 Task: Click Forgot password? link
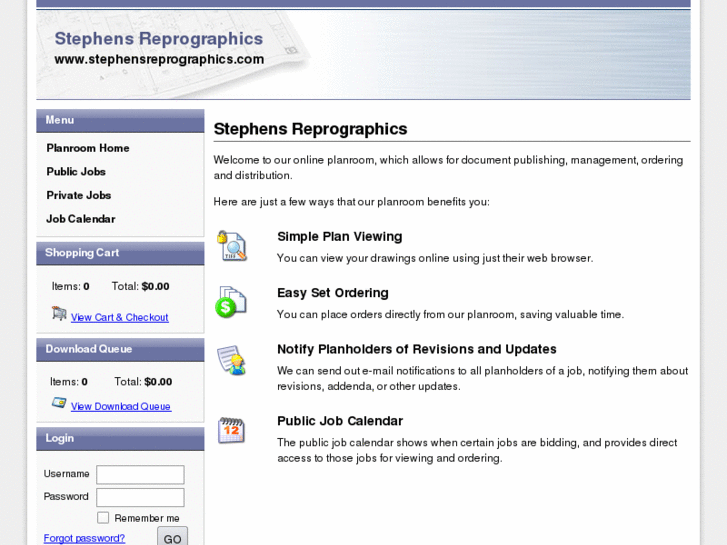point(84,538)
